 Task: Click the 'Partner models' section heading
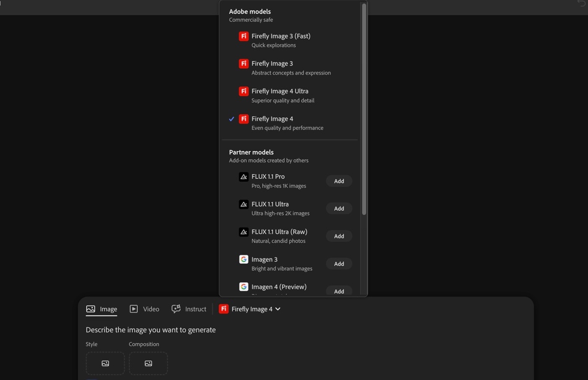(x=251, y=152)
